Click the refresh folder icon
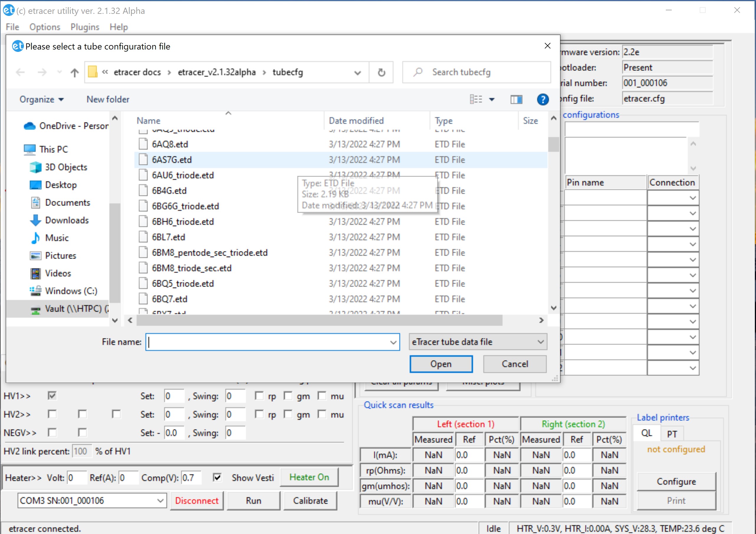Viewport: 756px width, 534px height. point(381,72)
